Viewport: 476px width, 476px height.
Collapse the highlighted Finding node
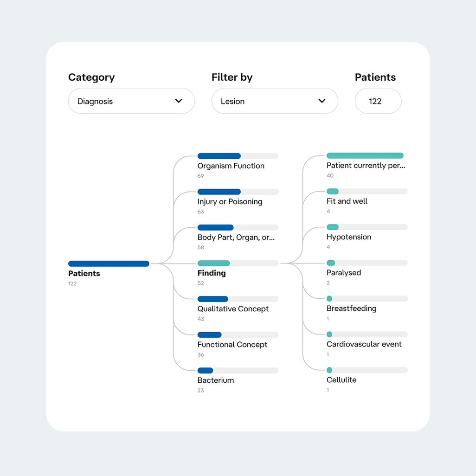coord(212,273)
